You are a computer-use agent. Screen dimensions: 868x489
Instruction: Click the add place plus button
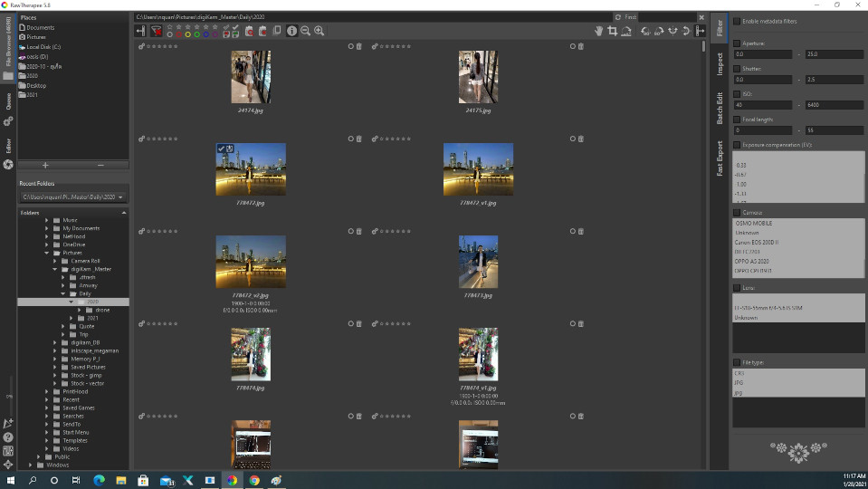(45, 166)
